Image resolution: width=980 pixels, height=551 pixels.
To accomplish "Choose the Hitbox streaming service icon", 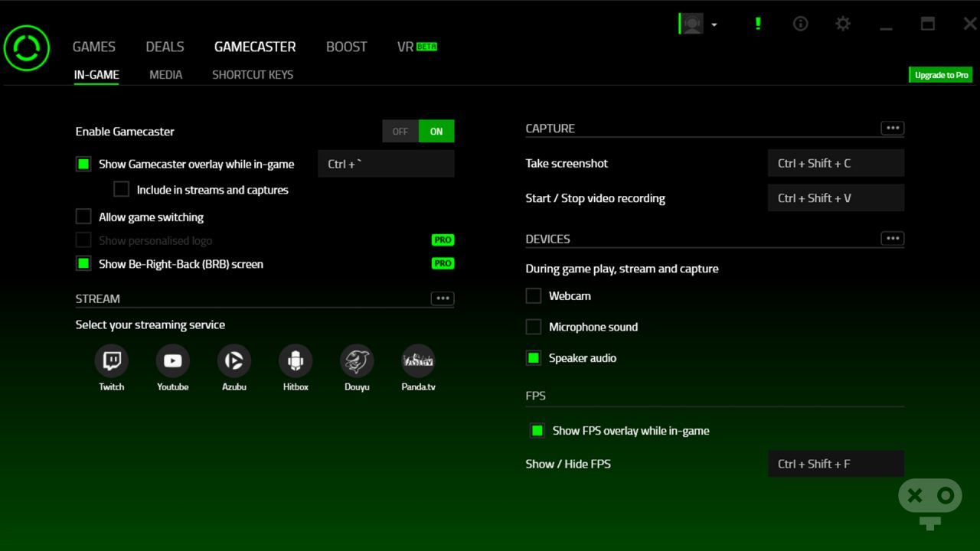I will click(296, 360).
